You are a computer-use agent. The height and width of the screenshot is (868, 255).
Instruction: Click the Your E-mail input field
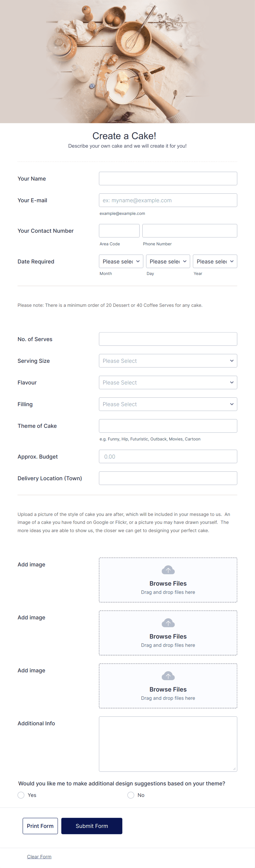168,200
